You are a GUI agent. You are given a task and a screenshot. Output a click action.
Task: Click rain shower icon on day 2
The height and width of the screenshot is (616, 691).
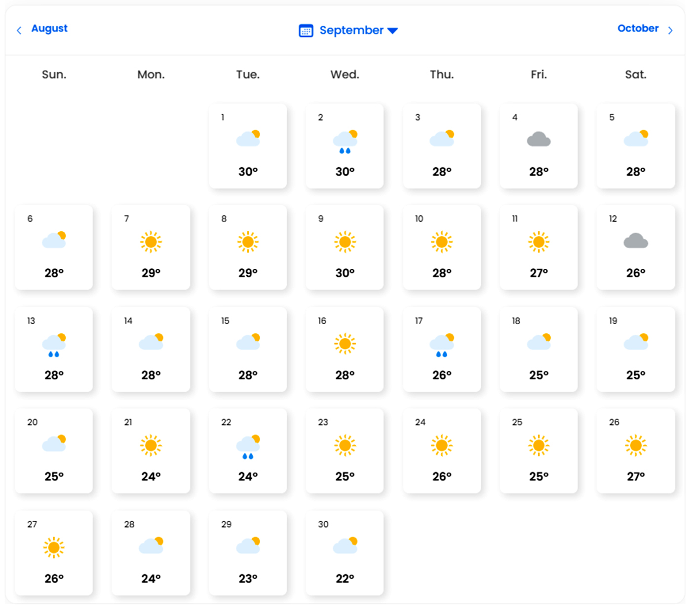(345, 142)
